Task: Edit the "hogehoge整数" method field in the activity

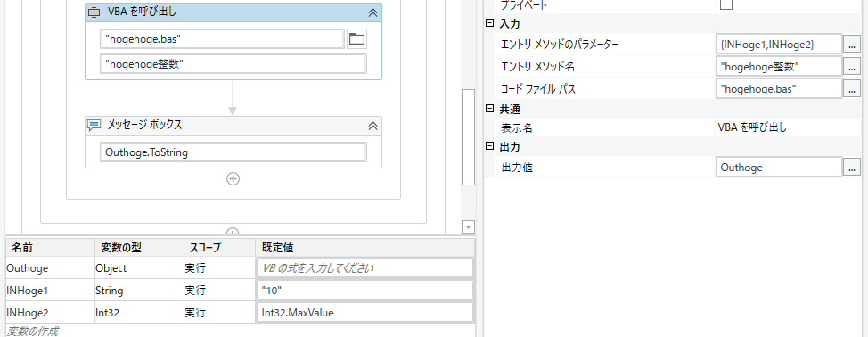Action: (x=233, y=64)
